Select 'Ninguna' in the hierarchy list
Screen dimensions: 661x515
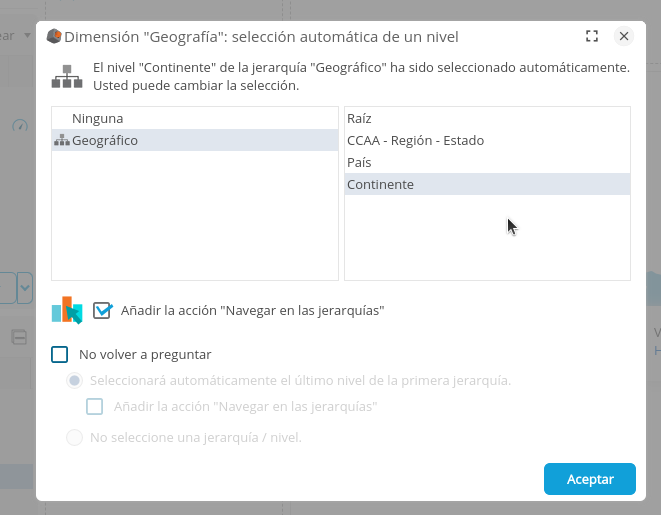click(x=97, y=118)
